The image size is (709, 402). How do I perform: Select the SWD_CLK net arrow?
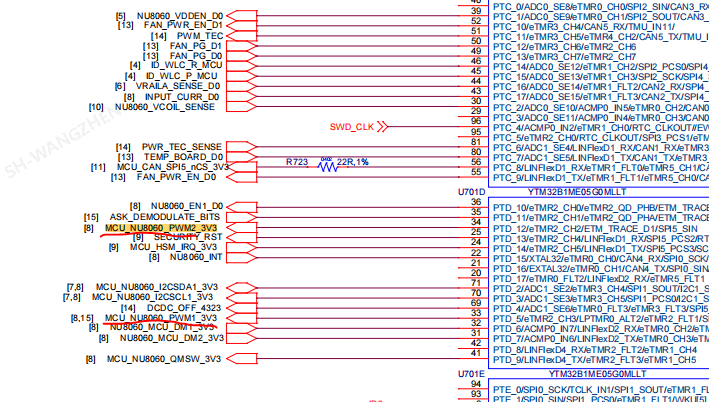tap(387, 128)
